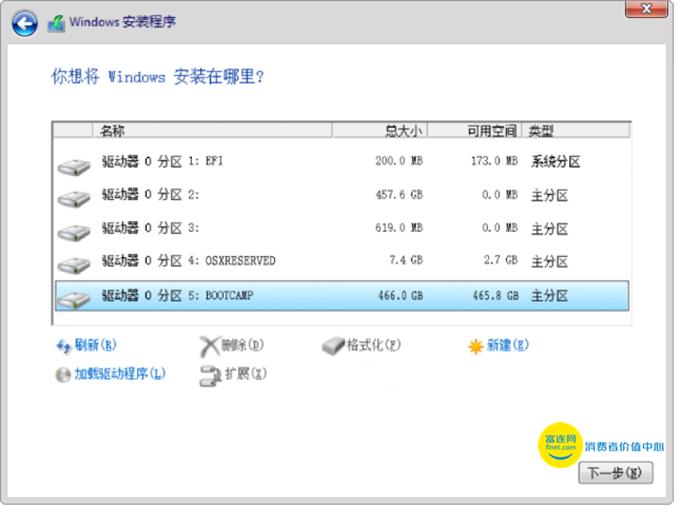Viewport: 675px width, 506px height.
Task: Click the drive icon for partition 1 EFI
Action: pyautogui.click(x=74, y=166)
